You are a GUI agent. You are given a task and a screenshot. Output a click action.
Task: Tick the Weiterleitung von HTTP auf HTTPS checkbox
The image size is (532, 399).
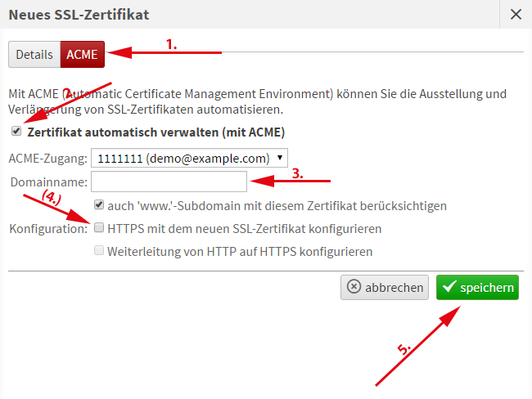99,251
